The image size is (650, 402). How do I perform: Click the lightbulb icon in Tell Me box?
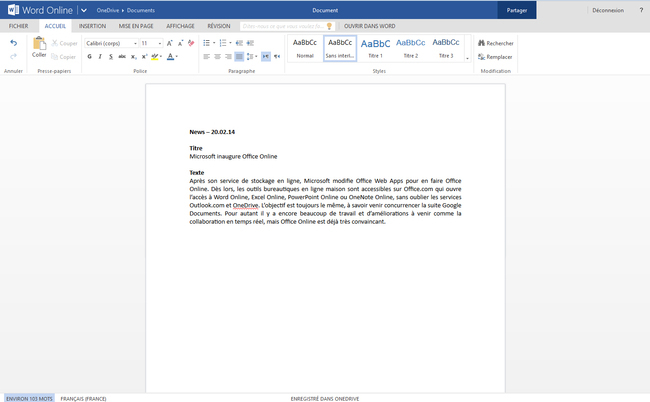[329, 26]
